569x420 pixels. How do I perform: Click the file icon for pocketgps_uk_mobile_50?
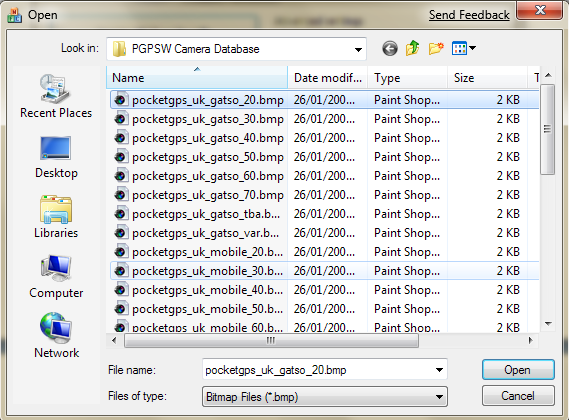pos(121,309)
